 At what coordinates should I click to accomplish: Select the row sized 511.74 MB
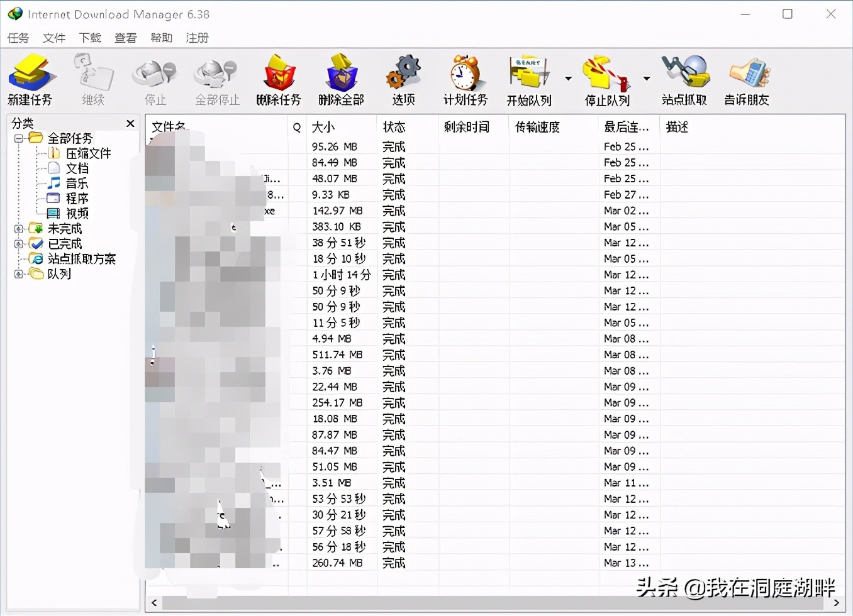pyautogui.click(x=495, y=355)
